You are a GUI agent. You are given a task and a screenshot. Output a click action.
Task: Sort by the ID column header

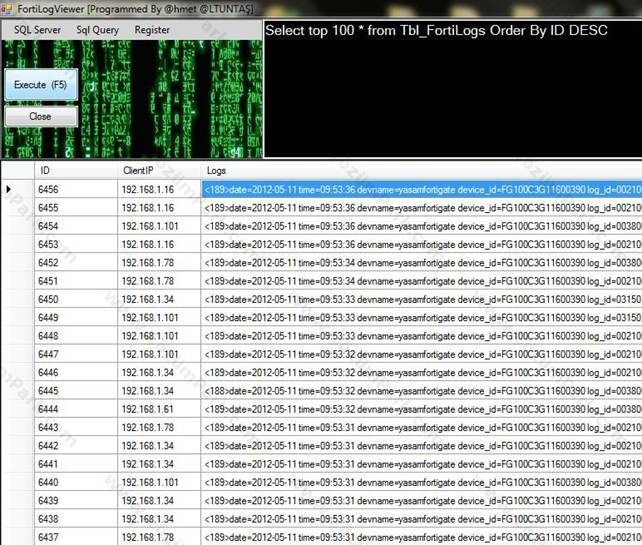tap(76, 170)
